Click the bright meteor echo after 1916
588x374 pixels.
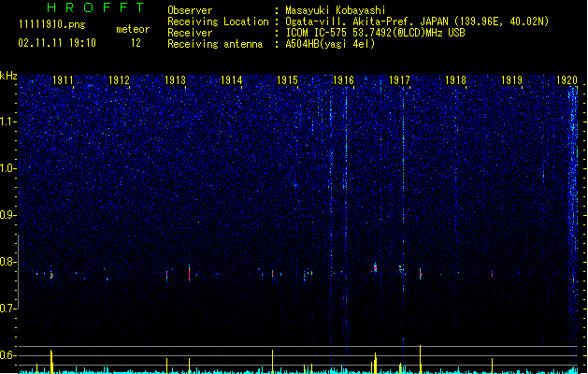tap(375, 267)
